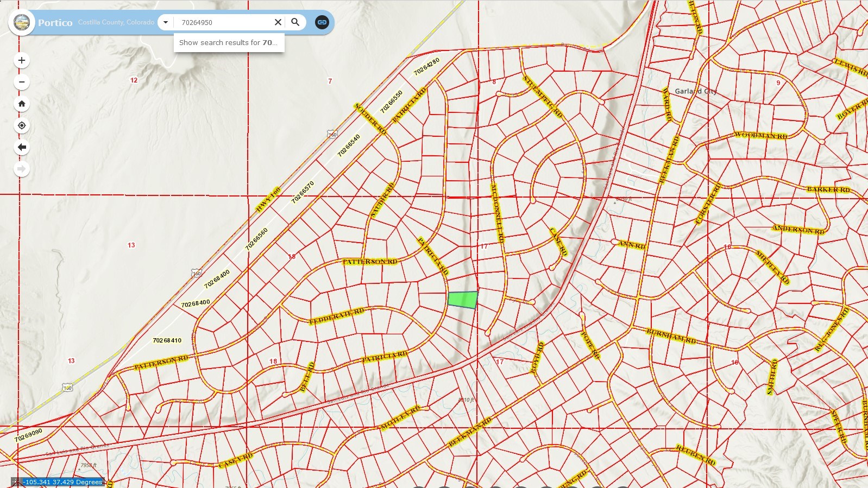The height and width of the screenshot is (488, 868).
Task: Click the FEDDERATE RD road label
Action: 336,316
